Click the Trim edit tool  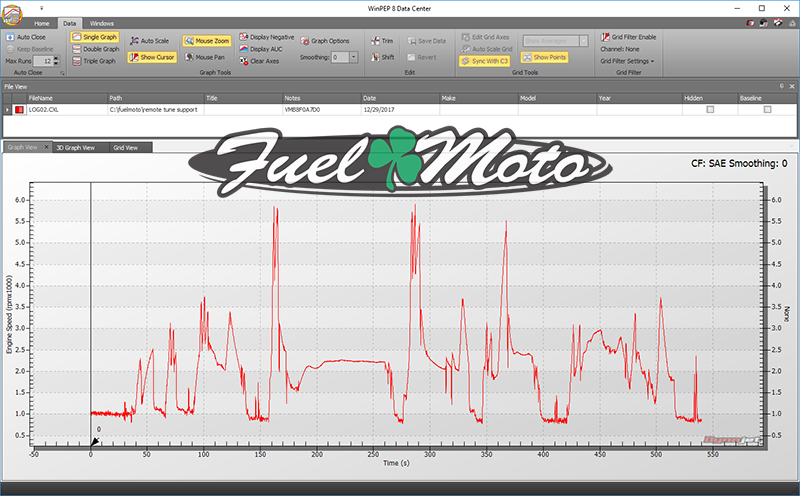382,41
